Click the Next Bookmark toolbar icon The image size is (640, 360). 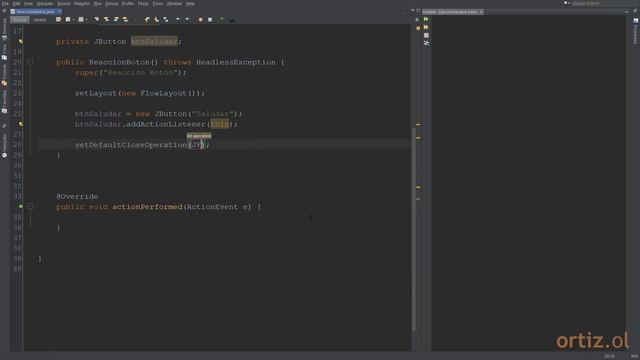click(x=157, y=20)
